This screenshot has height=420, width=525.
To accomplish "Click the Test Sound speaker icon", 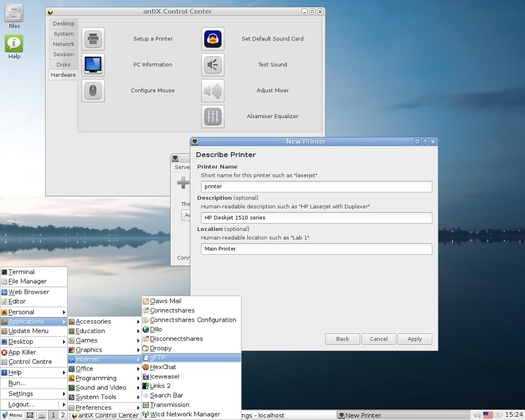I will (213, 65).
